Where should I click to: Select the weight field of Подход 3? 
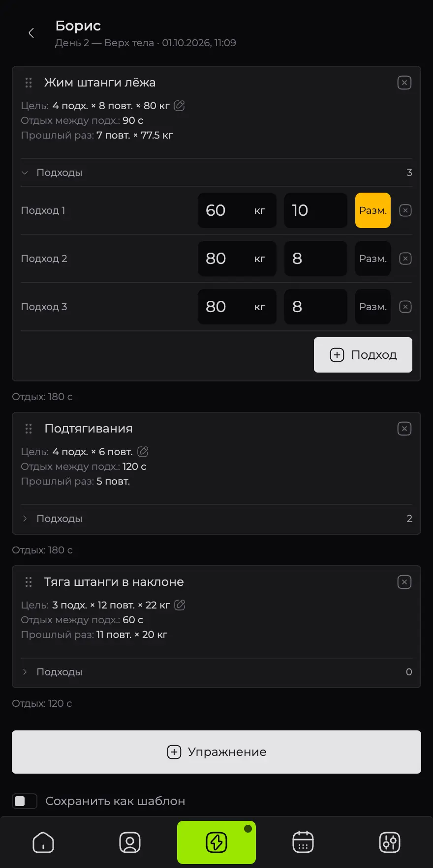(237, 307)
